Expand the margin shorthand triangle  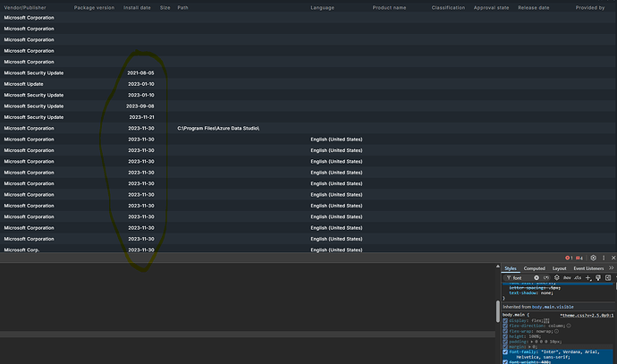529,347
